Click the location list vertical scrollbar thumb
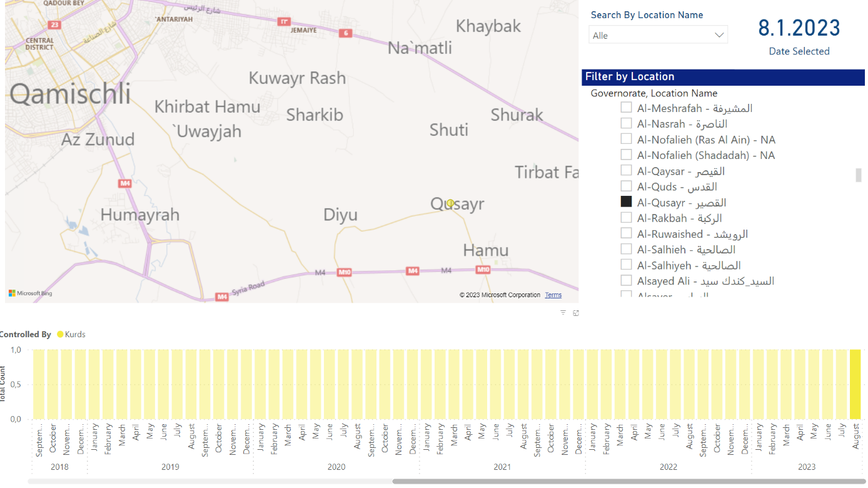868x488 pixels. pyautogui.click(x=859, y=175)
